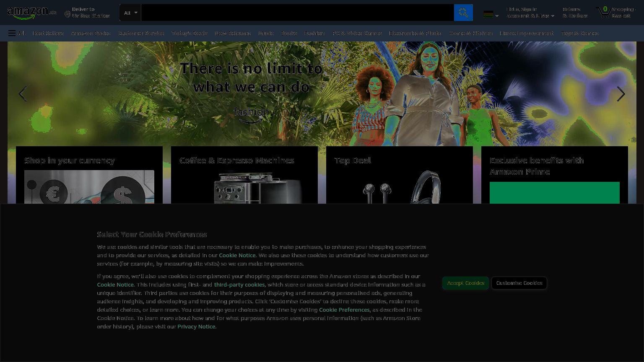Open the hamburger All menu
The height and width of the screenshot is (362, 644).
16,33
